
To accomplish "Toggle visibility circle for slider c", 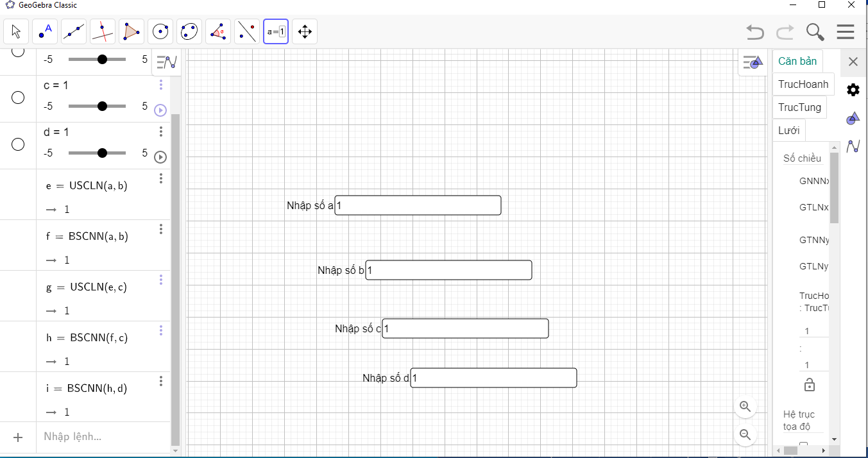I will click(18, 98).
